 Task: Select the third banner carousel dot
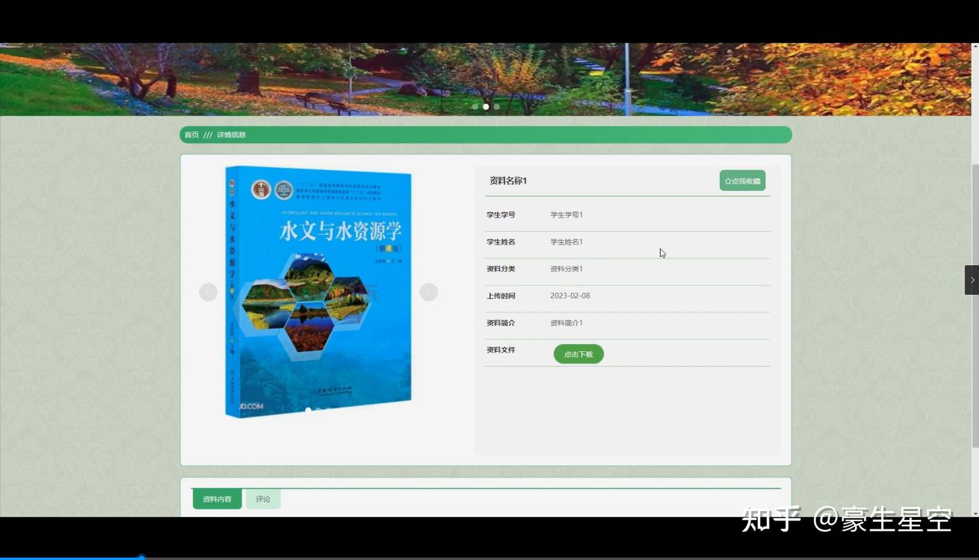[497, 107]
